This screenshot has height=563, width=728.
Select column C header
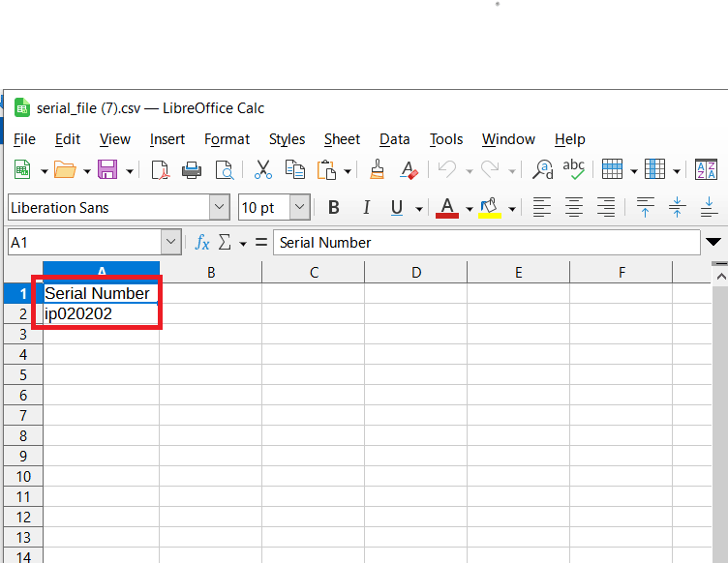tap(314, 272)
